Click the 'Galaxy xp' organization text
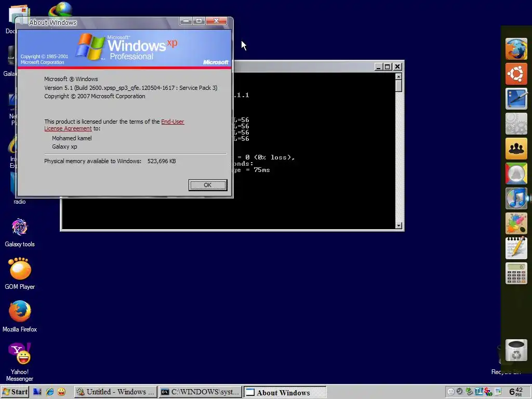This screenshot has width=532, height=399. tap(64, 147)
